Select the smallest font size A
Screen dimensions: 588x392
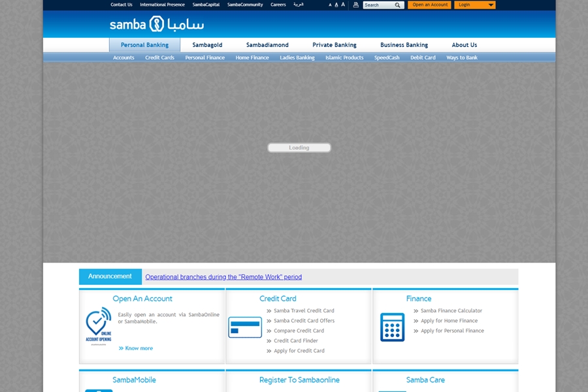[330, 5]
